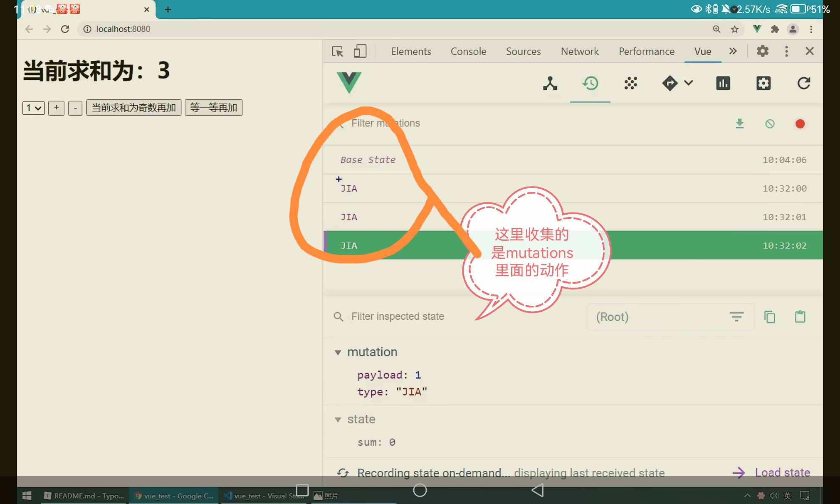This screenshot has height=504, width=840.
Task: Toggle the red recording button
Action: tap(800, 123)
